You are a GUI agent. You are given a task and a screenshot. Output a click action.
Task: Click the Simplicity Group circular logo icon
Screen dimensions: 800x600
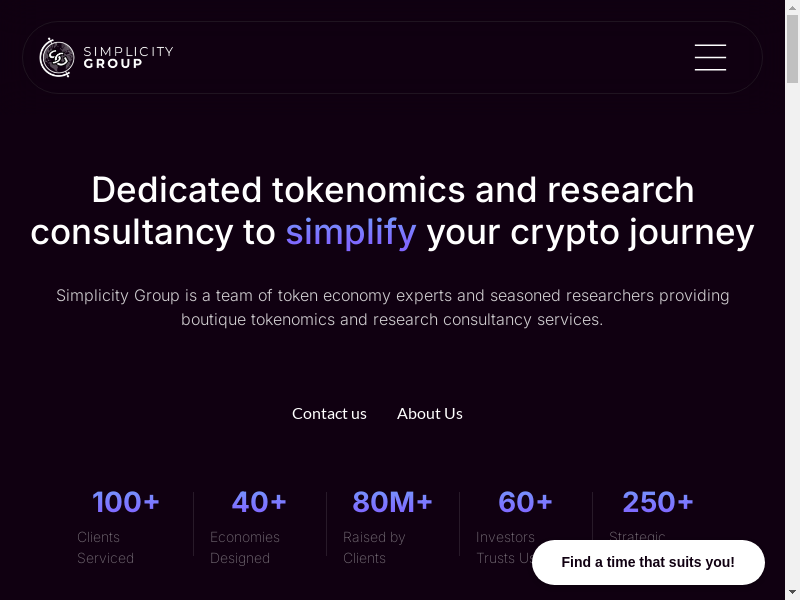coord(57,58)
